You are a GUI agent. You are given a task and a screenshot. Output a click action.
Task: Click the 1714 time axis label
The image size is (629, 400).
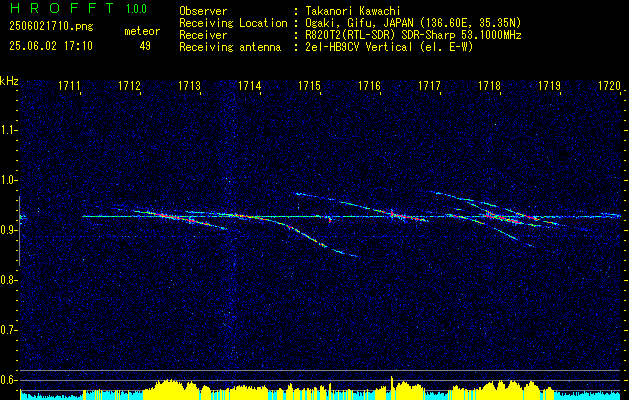(x=250, y=86)
